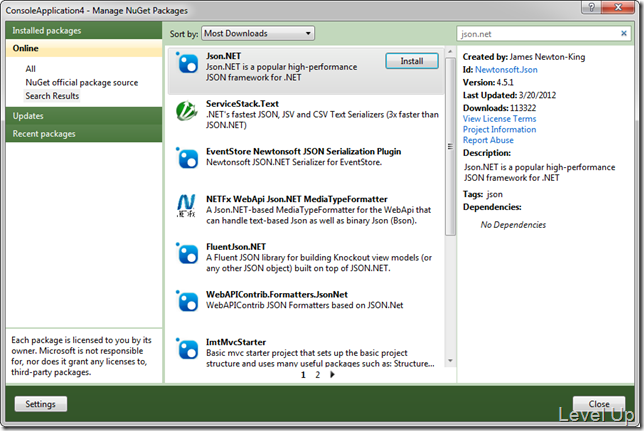Select the WebAPIContrib.Formatters.JsonNet package title
The height and width of the screenshot is (431, 644).
tap(277, 294)
